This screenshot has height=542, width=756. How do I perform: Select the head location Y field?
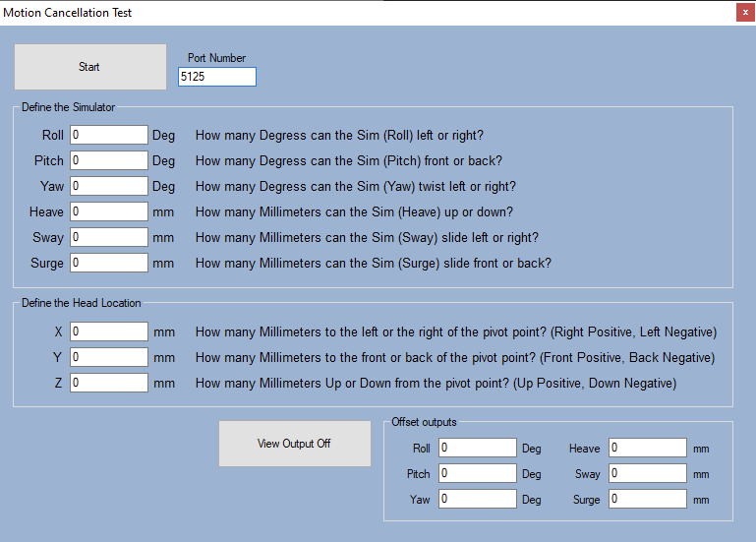108,357
